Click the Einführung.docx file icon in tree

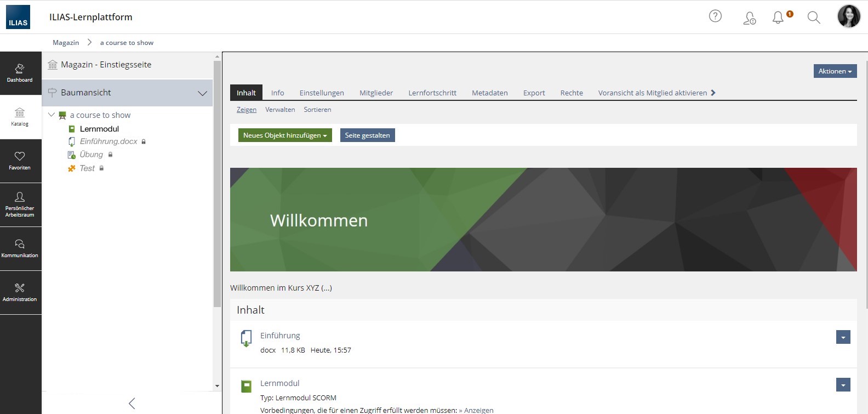(72, 141)
